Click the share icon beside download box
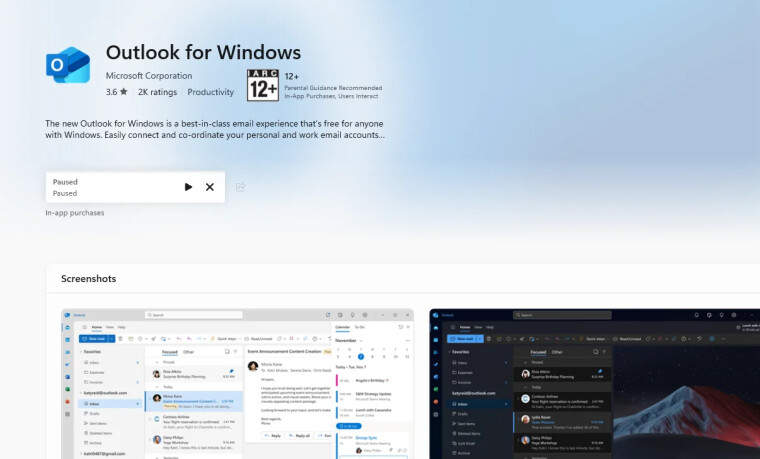The width and height of the screenshot is (760, 459). tap(240, 187)
